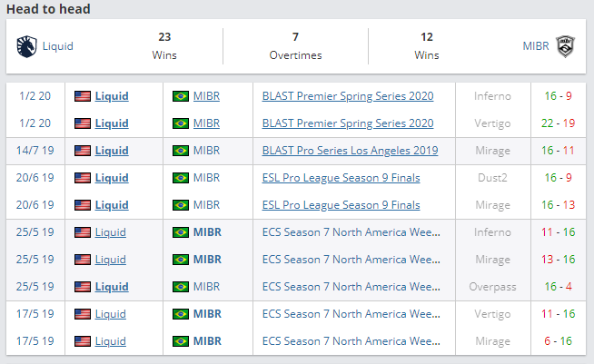Click the Brazil flag in the 14/7 19 Mirage row
The width and height of the screenshot is (594, 364).
click(180, 151)
